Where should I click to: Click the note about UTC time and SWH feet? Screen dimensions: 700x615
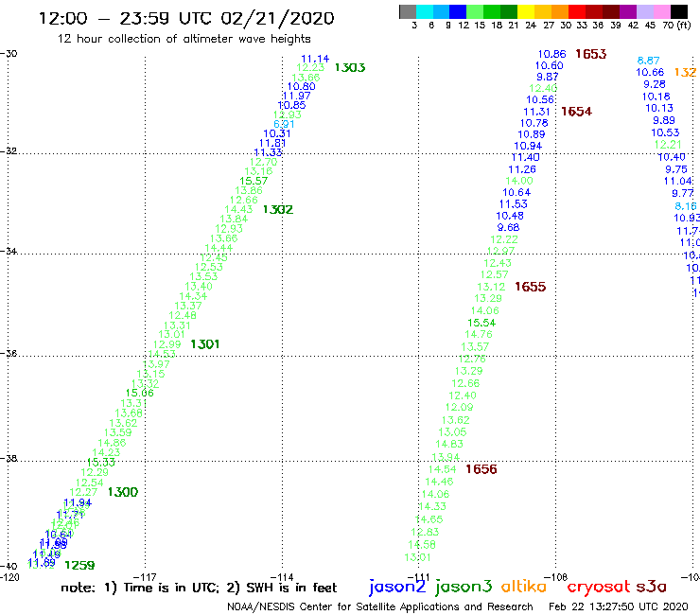tap(199, 588)
